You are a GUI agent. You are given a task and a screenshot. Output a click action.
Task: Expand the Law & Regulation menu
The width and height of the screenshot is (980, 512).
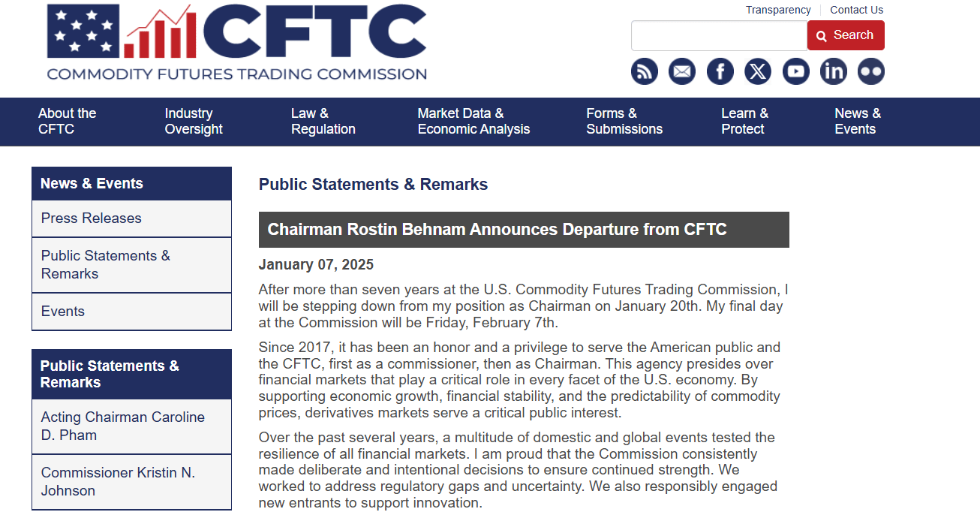coord(323,121)
